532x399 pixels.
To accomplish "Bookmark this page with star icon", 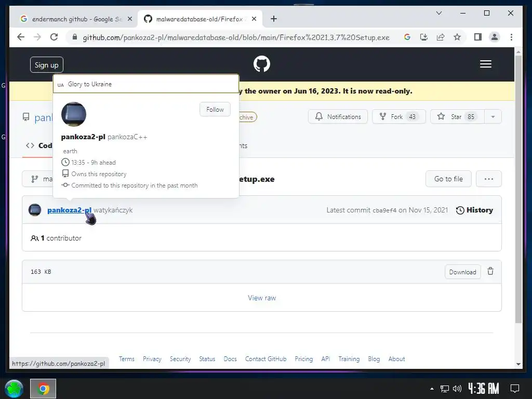I will 457,37.
